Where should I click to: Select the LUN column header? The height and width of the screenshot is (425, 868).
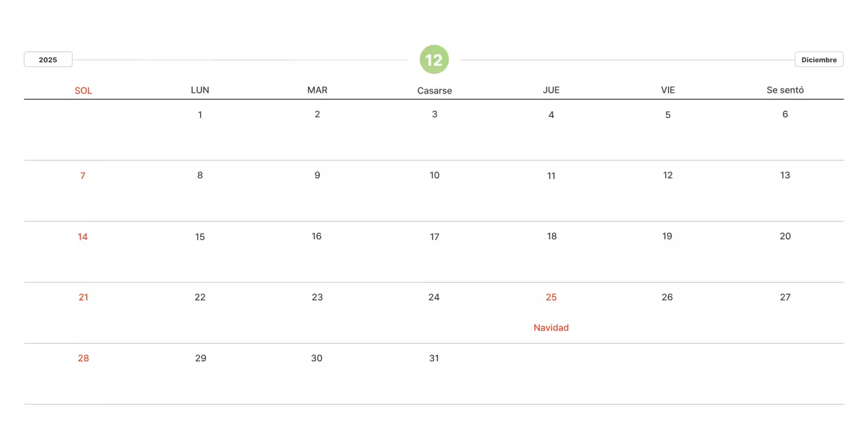[x=200, y=90]
